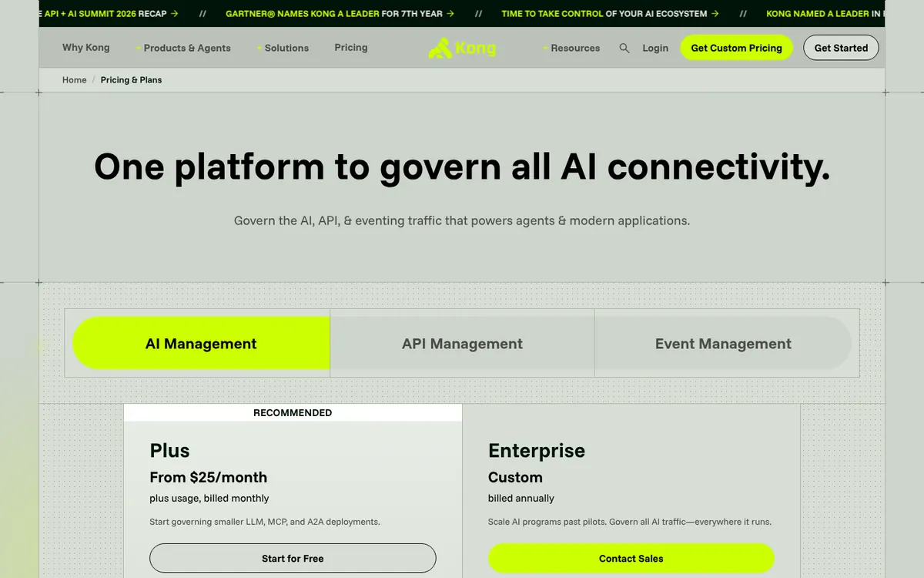
Task: Go to Home in the breadcrumb
Action: [74, 80]
